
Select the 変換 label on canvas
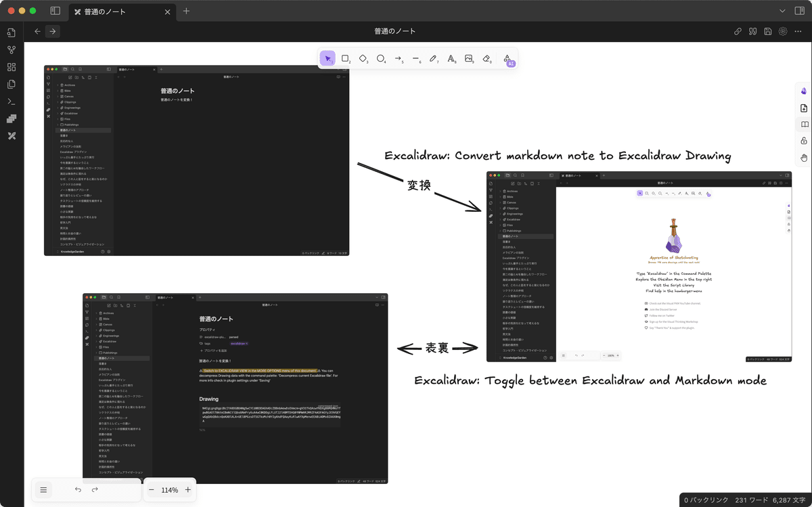click(419, 185)
